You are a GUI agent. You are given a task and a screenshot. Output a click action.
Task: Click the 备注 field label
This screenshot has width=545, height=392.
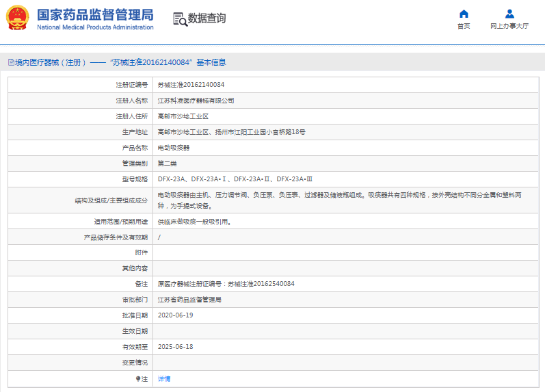click(141, 284)
